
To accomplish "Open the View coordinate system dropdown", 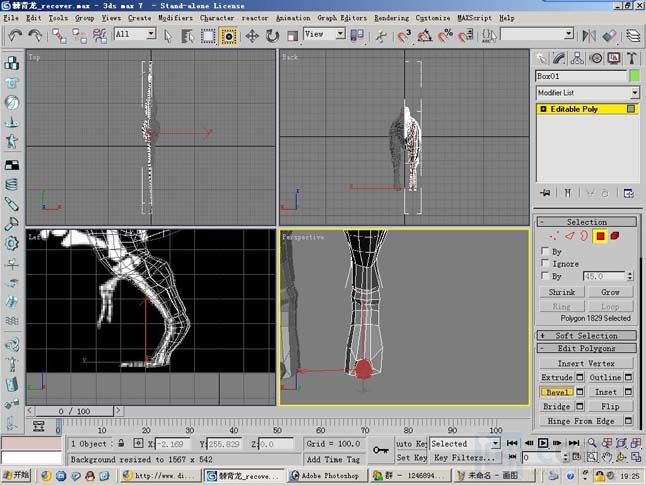I will point(324,34).
